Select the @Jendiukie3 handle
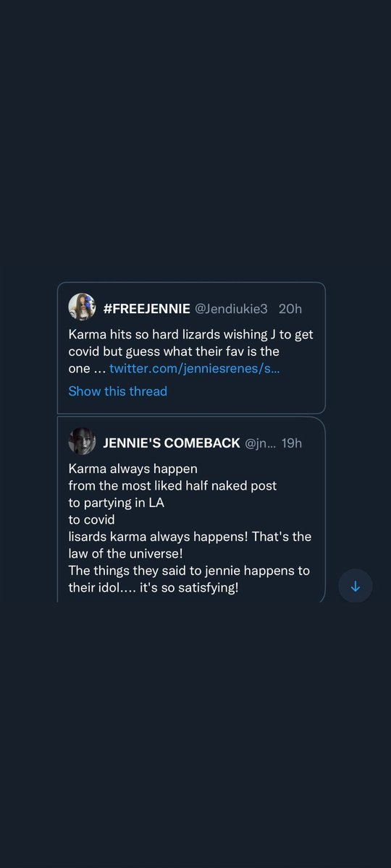The width and height of the screenshot is (391, 868). click(231, 309)
